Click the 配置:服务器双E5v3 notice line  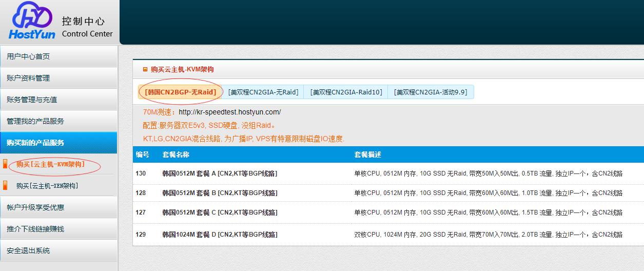210,125
